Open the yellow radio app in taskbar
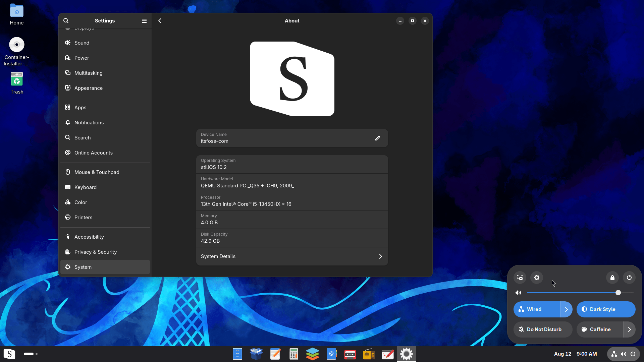The width and height of the screenshot is (644, 362). (369, 354)
